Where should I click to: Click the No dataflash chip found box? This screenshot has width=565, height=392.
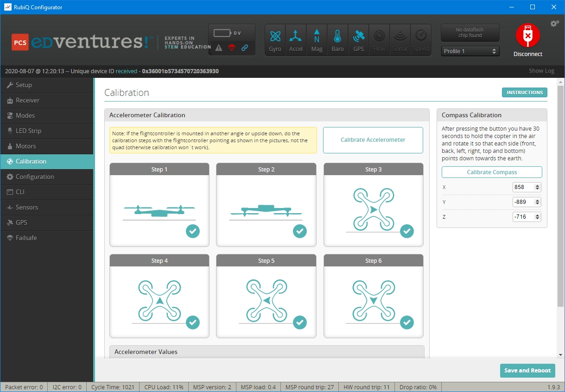470,33
